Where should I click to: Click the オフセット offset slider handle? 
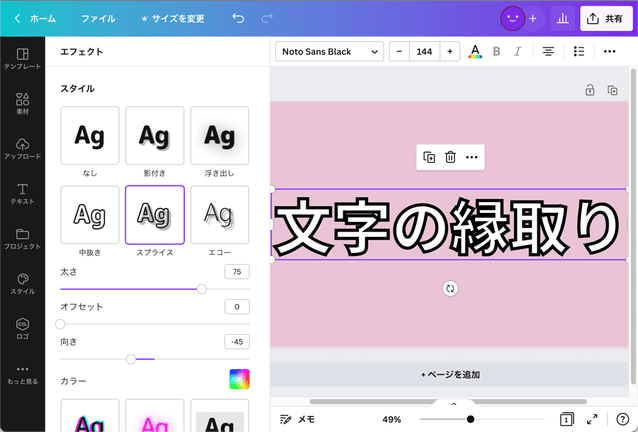coord(60,324)
